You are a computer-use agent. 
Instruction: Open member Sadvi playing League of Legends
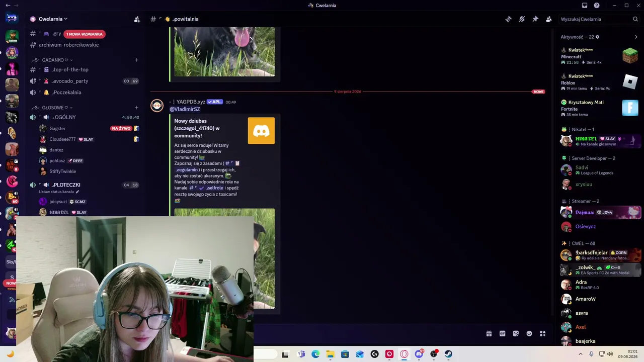tap(601, 170)
